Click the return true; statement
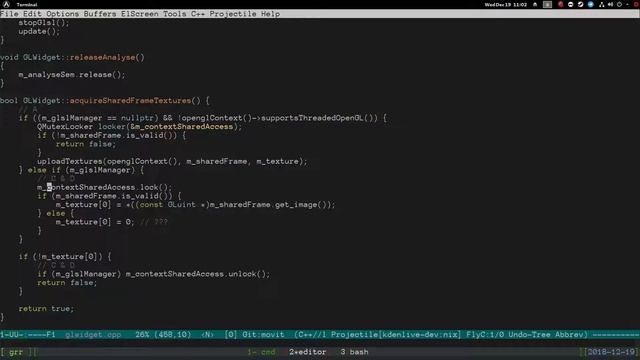The width and height of the screenshot is (640, 360). [46, 309]
